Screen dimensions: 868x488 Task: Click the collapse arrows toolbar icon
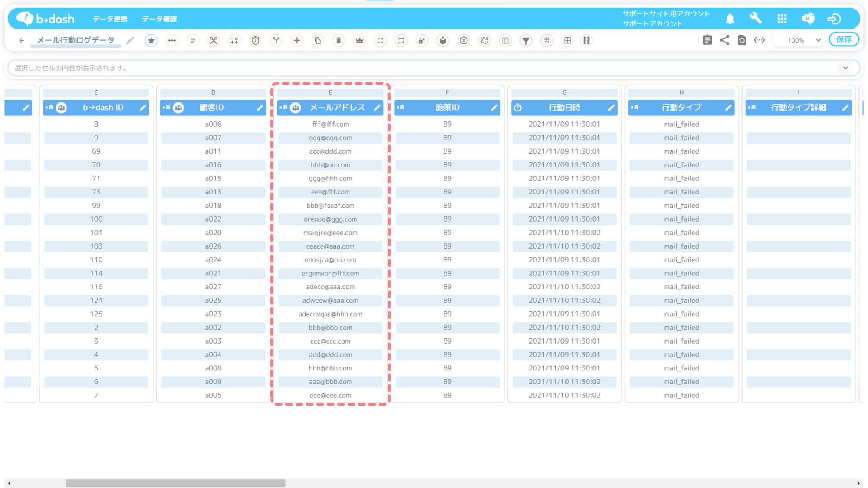[380, 40]
